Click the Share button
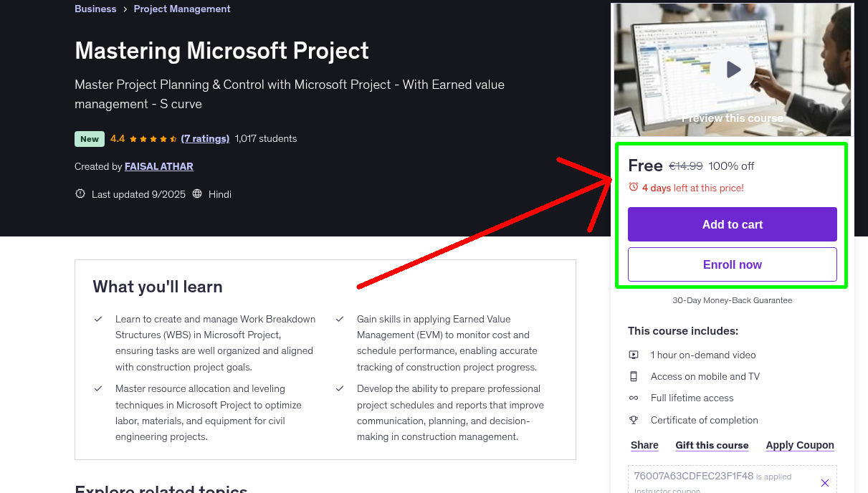 pyautogui.click(x=644, y=445)
